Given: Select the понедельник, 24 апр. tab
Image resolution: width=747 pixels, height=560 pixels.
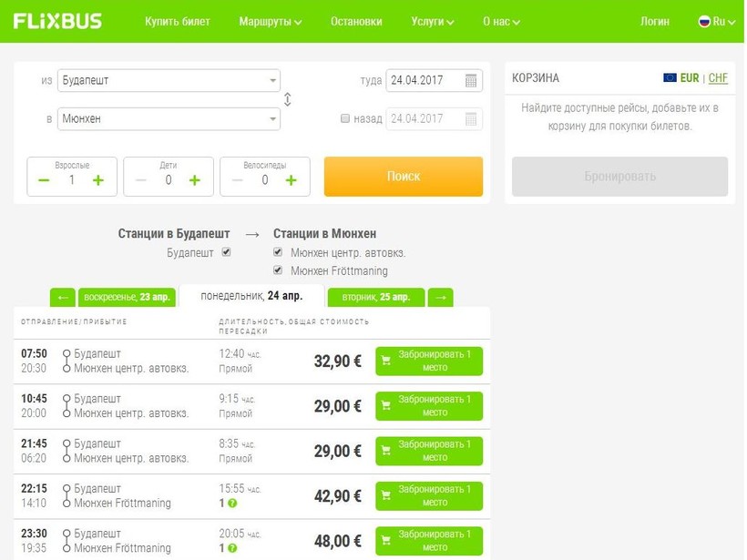Looking at the screenshot, I should coord(251,296).
